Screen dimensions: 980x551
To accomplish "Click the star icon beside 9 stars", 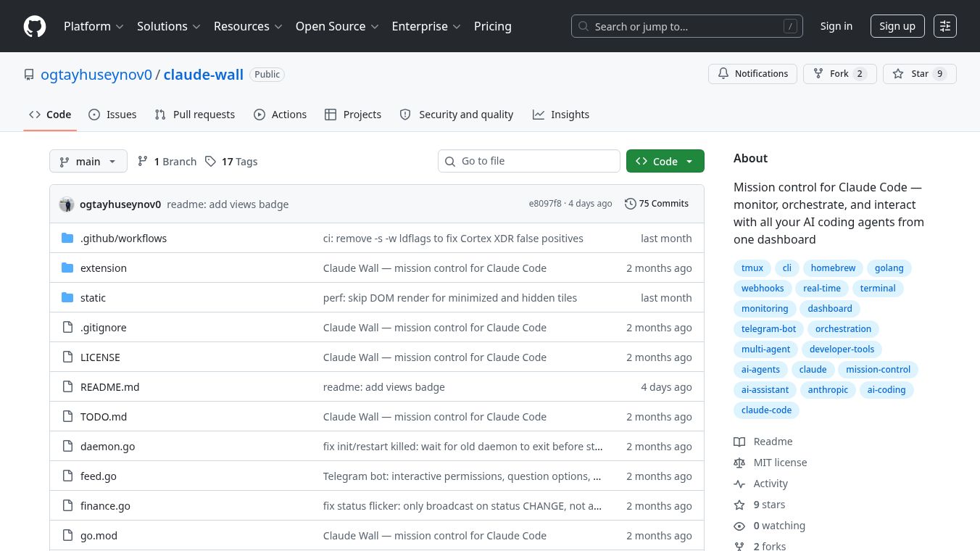I will click(739, 505).
